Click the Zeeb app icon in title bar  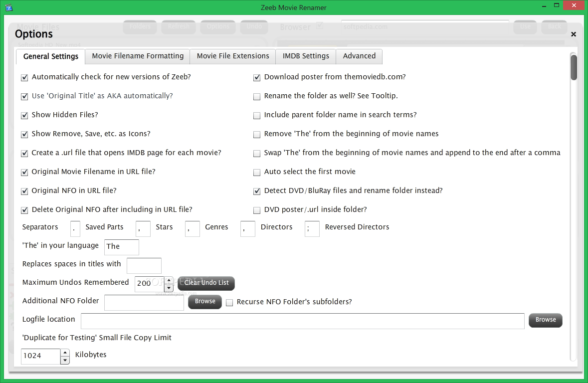(9, 7)
